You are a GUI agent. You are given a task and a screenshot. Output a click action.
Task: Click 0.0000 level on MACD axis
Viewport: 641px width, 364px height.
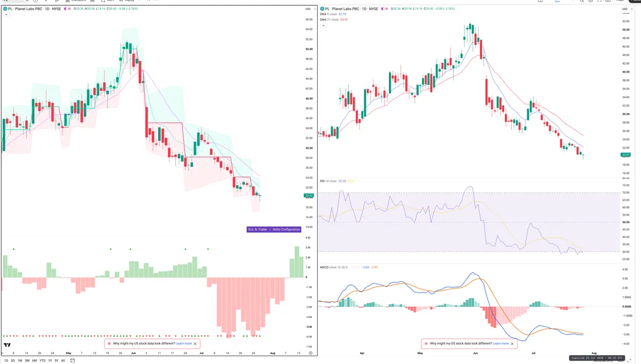click(x=627, y=306)
